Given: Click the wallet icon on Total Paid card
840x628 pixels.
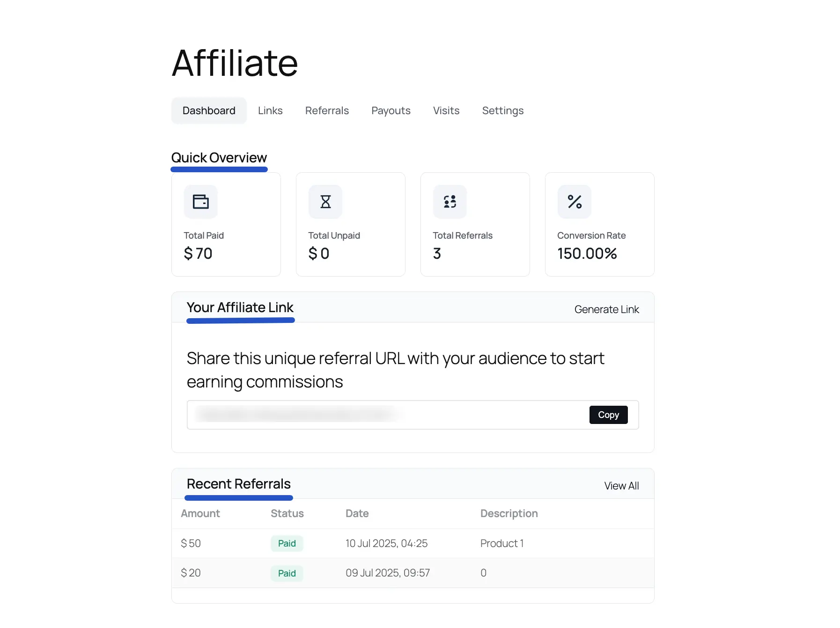Looking at the screenshot, I should pyautogui.click(x=201, y=202).
